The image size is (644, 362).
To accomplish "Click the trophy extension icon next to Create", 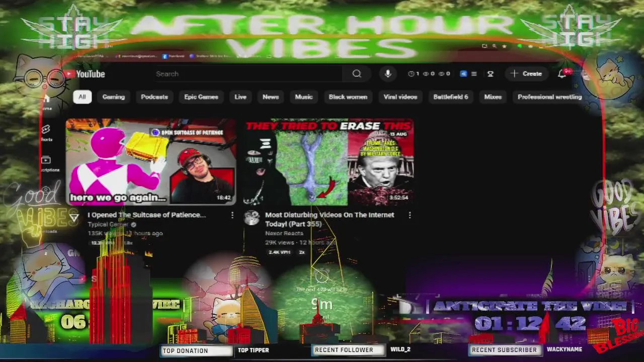I will click(x=491, y=74).
